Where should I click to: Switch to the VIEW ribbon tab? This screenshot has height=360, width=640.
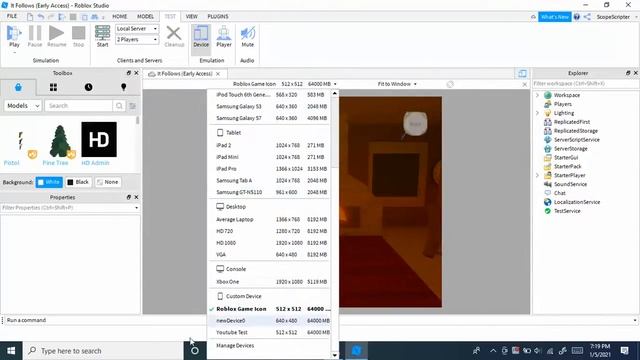click(x=191, y=16)
